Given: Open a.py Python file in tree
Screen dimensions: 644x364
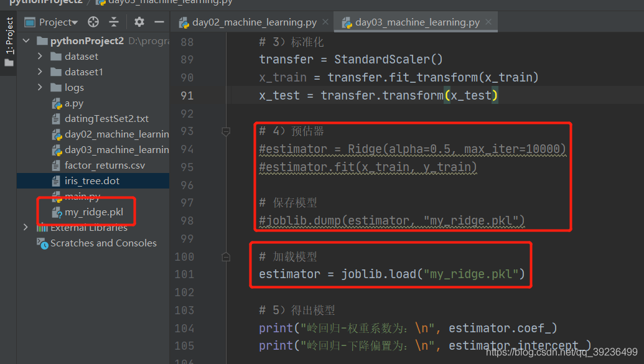Looking at the screenshot, I should click(x=74, y=103).
